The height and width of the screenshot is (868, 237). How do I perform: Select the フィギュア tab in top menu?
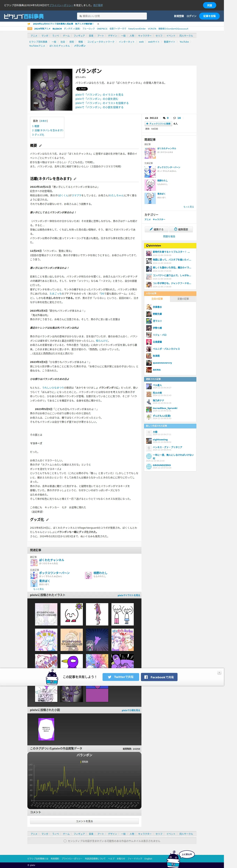click(x=79, y=36)
